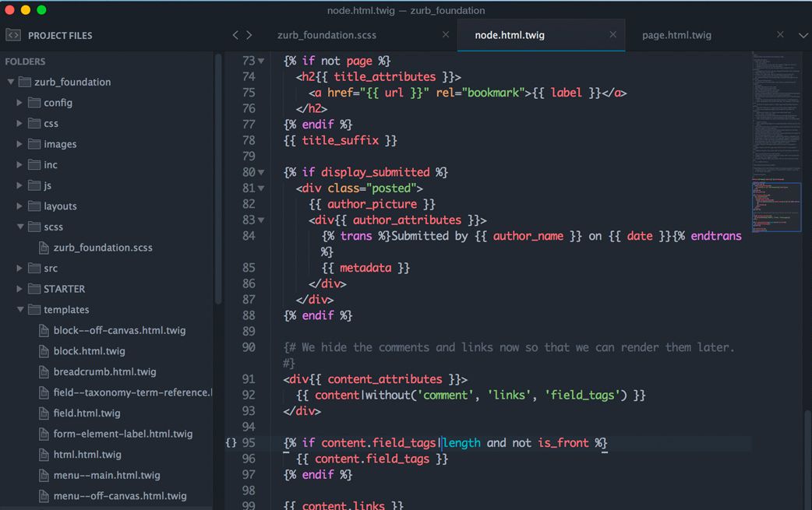
Task: Place cursor on 'title_suffix' at line 78
Action: pyautogui.click(x=341, y=140)
